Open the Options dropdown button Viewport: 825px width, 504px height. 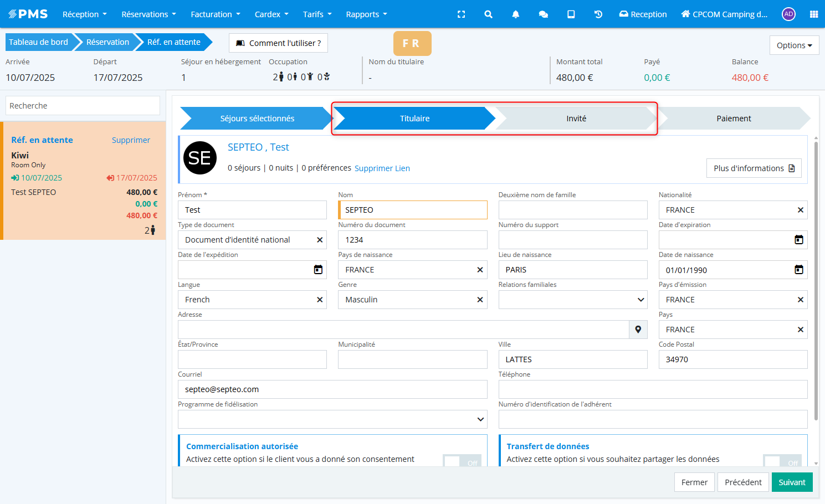(x=794, y=45)
